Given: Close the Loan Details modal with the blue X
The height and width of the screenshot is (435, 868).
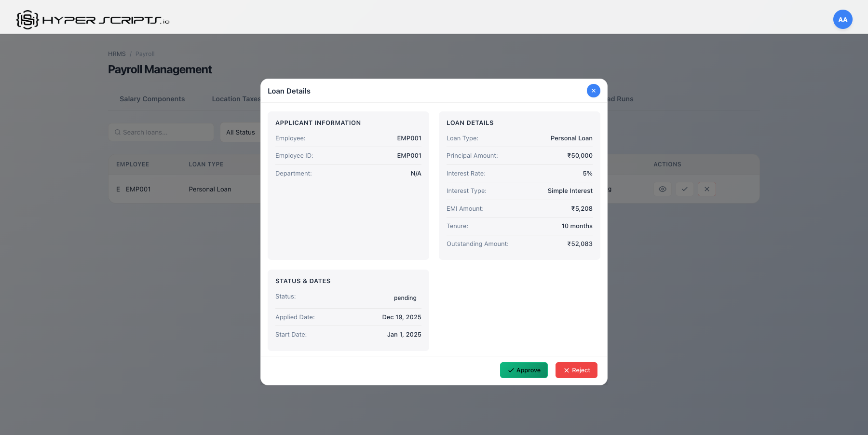Looking at the screenshot, I should click(593, 91).
